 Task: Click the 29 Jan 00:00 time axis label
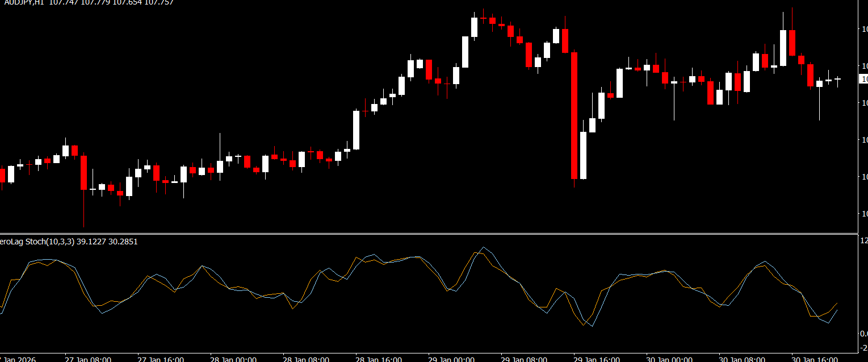452,359
